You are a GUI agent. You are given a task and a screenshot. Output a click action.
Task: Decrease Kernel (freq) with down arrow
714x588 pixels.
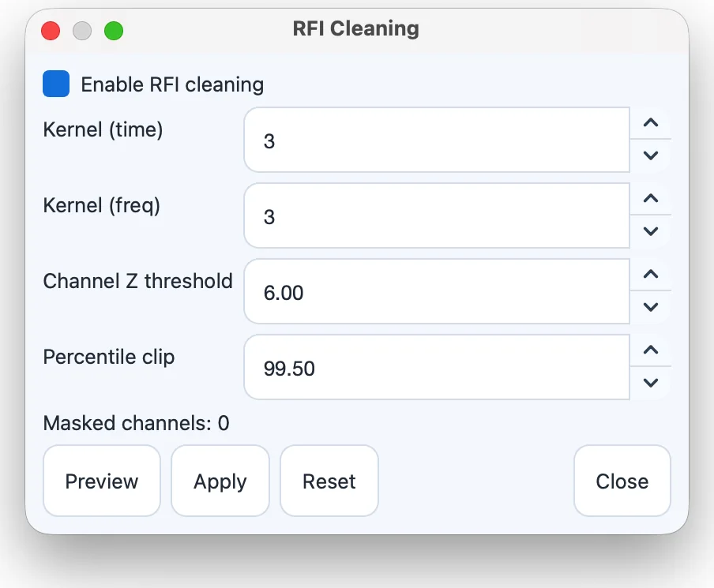651,231
